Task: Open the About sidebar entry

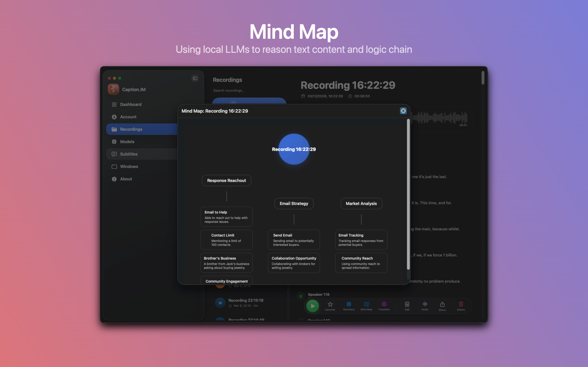Action: pos(126,179)
